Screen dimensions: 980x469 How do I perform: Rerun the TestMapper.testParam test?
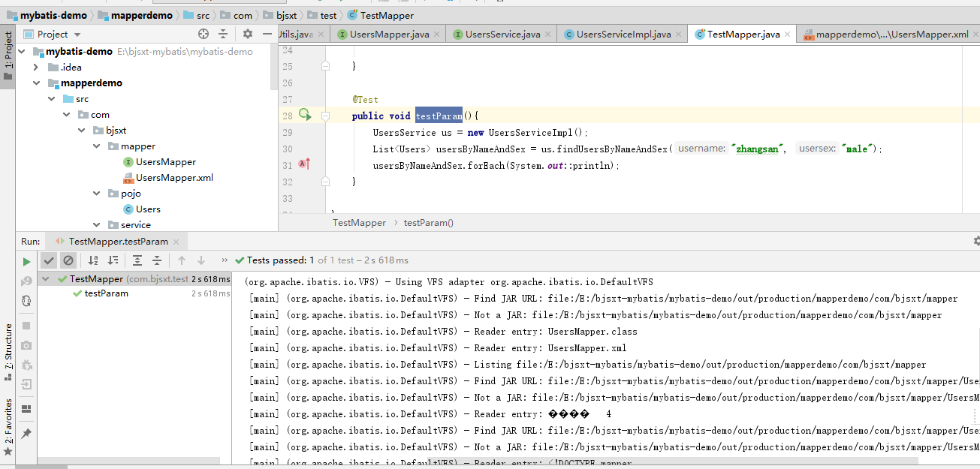(x=27, y=261)
